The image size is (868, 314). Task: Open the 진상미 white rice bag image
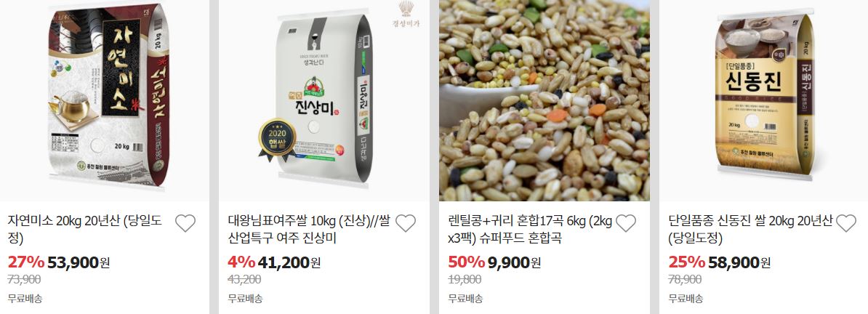(x=324, y=100)
